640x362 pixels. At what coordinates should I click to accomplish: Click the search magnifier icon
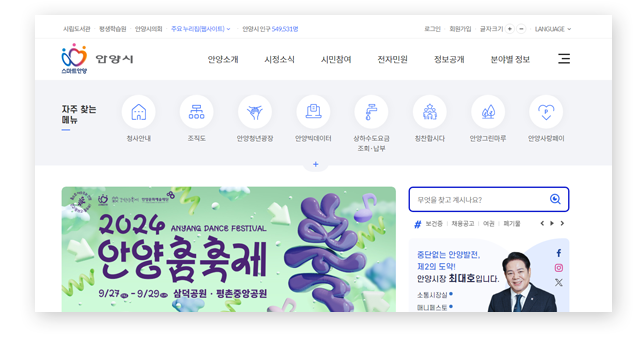pyautogui.click(x=555, y=199)
